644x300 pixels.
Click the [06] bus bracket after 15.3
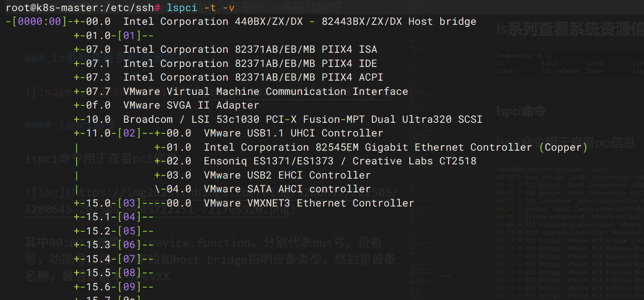pyautogui.click(x=129, y=245)
